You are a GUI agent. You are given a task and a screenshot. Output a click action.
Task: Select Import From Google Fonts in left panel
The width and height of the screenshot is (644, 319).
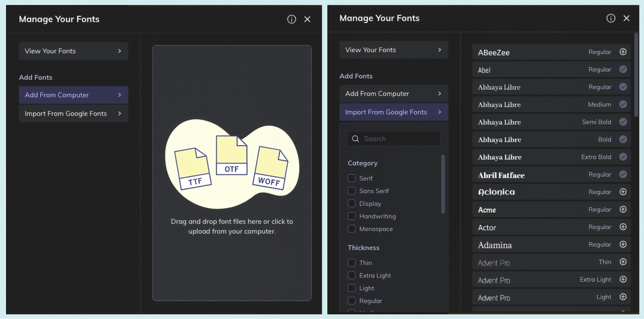tap(73, 114)
